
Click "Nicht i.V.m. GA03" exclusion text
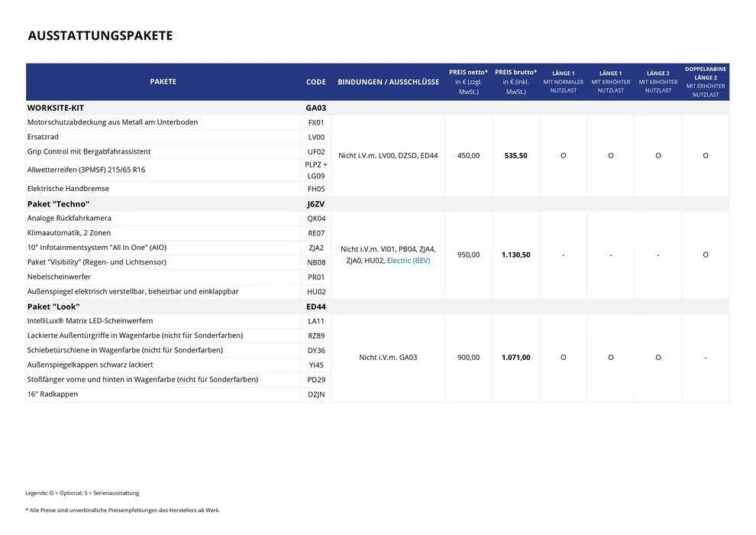point(388,357)
